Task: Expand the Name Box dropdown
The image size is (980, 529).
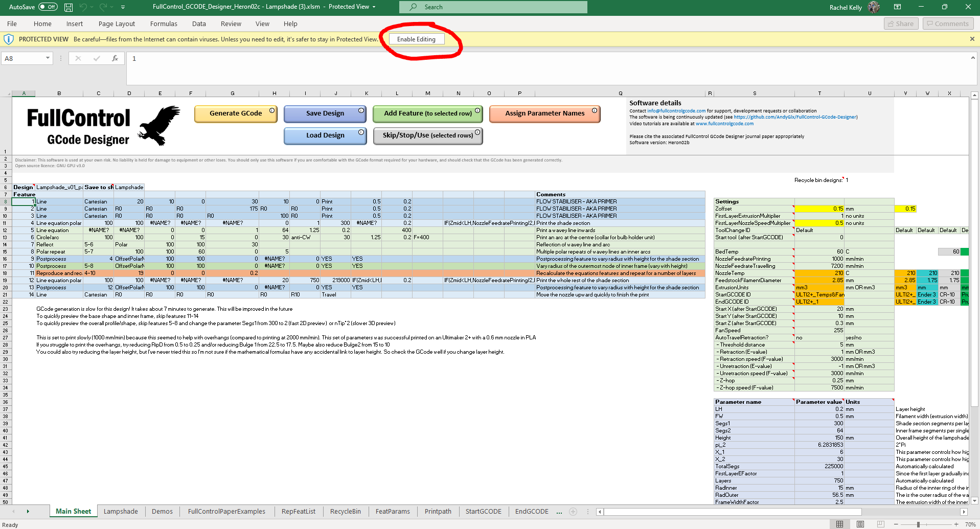Action: pyautogui.click(x=48, y=58)
